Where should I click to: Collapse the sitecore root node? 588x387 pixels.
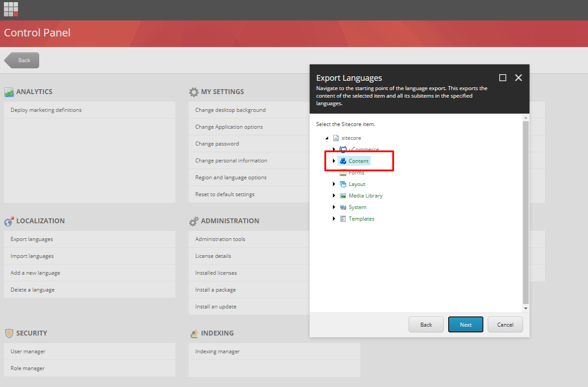tap(327, 138)
